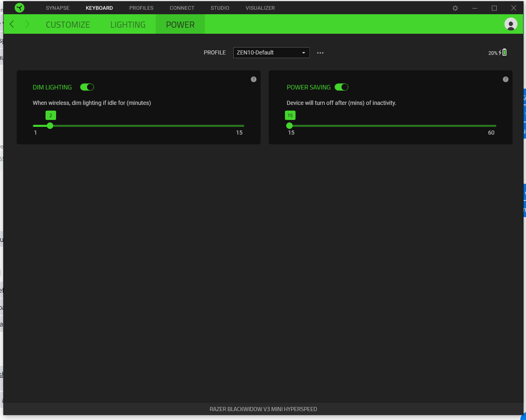Click the dim slider maximum value 15

pos(239,133)
